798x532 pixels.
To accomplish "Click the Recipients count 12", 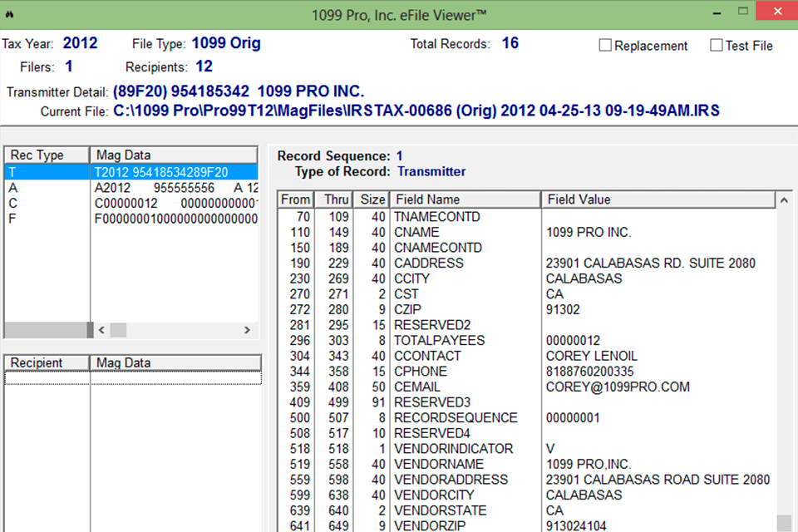I will (x=204, y=66).
